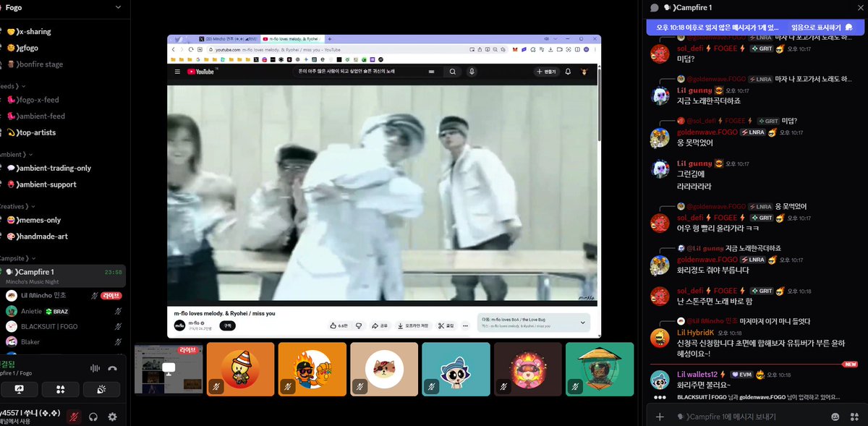868x426 pixels.
Task: Select the green straw-hat avatar tile
Action: (600, 369)
